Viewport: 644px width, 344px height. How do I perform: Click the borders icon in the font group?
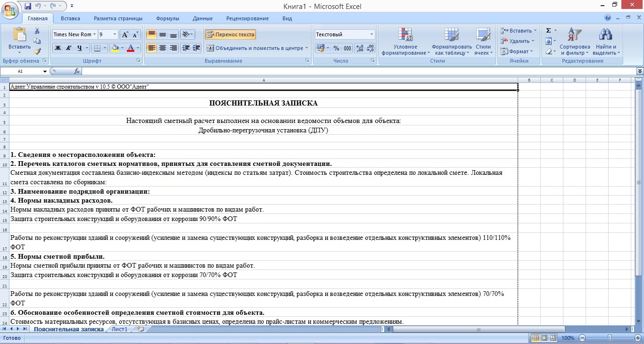click(97, 48)
